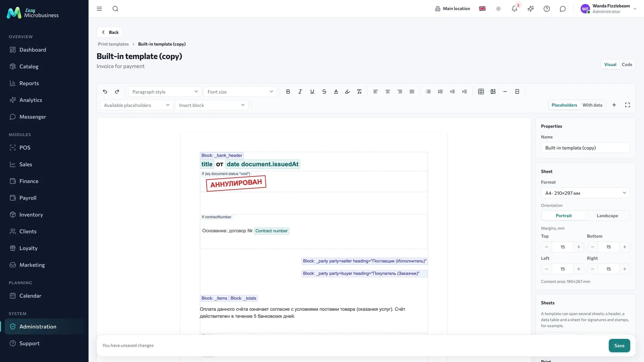
Task: Insert a page break
Action: [517, 92]
